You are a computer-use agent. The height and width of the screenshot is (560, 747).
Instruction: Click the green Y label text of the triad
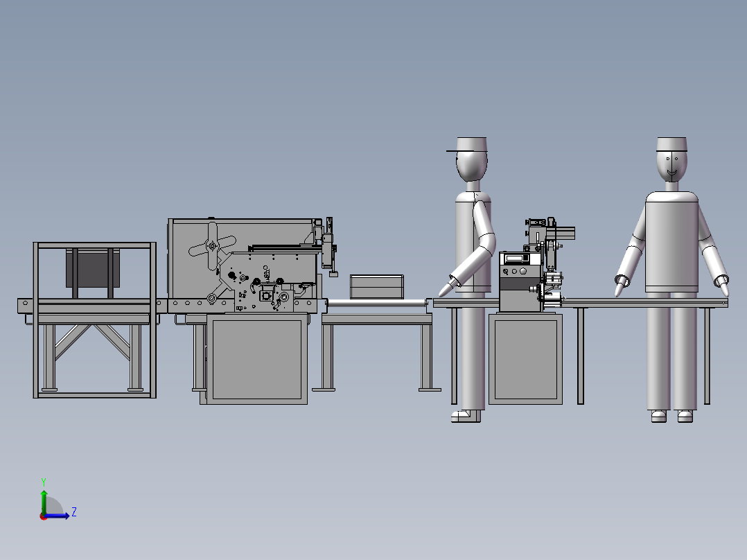coord(44,480)
